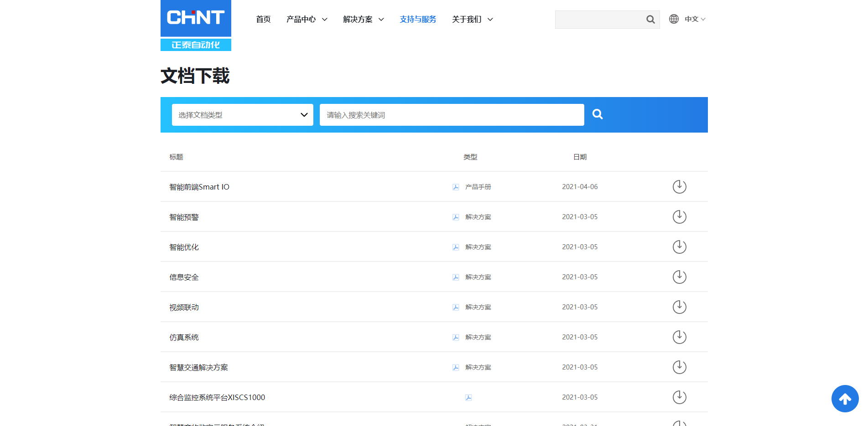Open the 选择文档类型 dropdown
The image size is (868, 426).
pos(242,115)
